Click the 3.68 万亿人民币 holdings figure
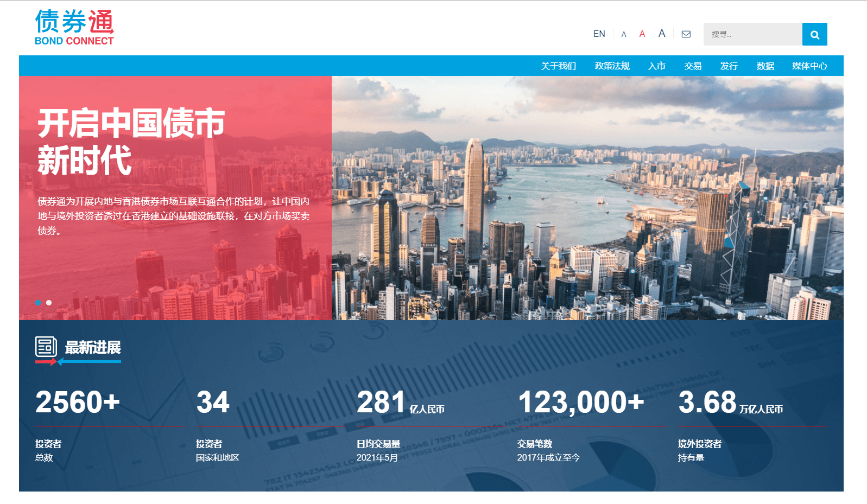Viewport: 867px width, 504px height. 731,403
